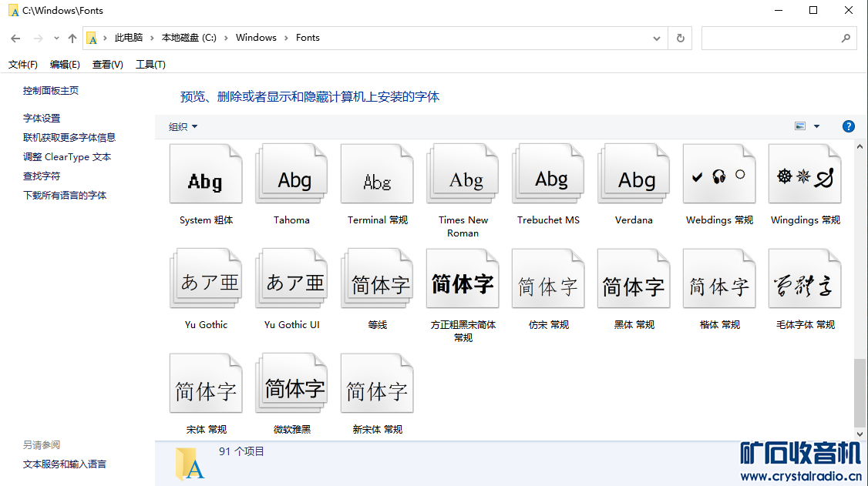The image size is (868, 486).
Task: Click 本地磁盘 (C:) breadcrumb
Action: click(x=189, y=38)
